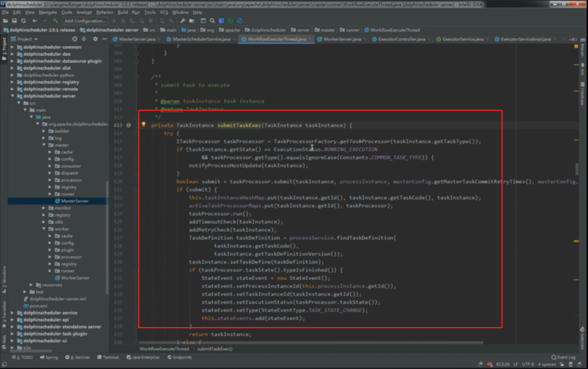Open the Navigate menu
Image resolution: width=588 pixels, height=369 pixels.
click(x=47, y=13)
